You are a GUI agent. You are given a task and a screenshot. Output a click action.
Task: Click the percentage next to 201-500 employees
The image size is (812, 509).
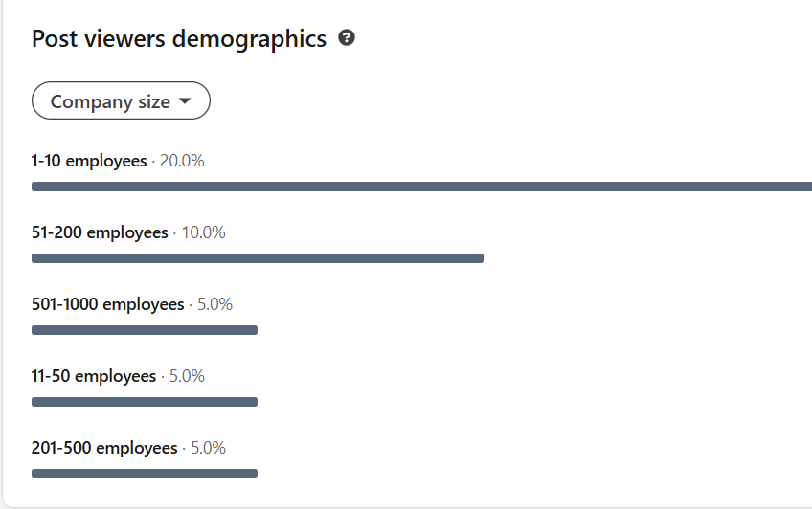point(208,448)
